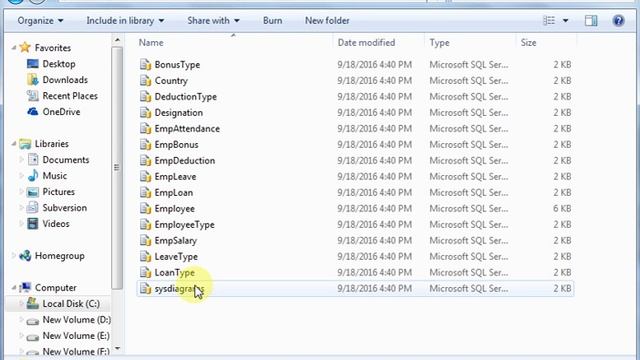Expand the Documents library node
This screenshot has height=360, width=640.
pyautogui.click(x=21, y=160)
